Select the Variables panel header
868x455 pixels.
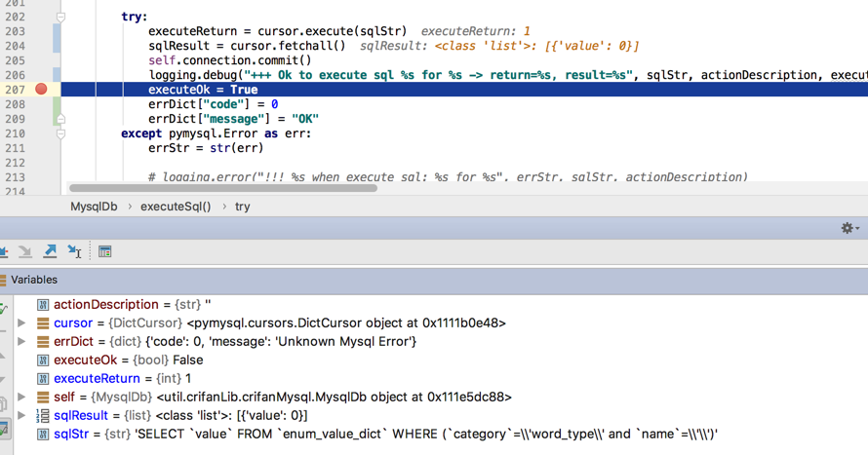coord(34,280)
